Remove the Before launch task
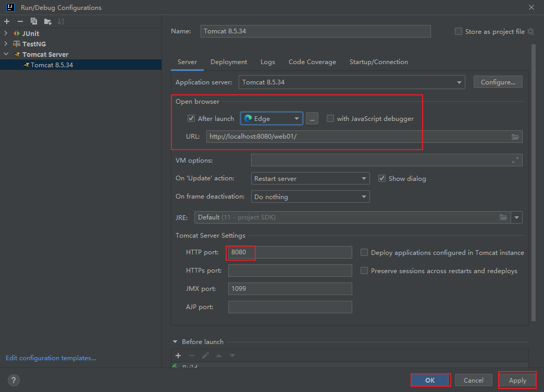 pyautogui.click(x=192, y=356)
